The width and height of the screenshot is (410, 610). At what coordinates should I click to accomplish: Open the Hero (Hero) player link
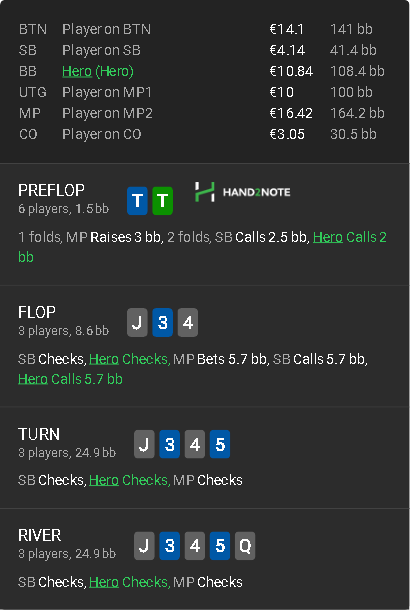98,71
